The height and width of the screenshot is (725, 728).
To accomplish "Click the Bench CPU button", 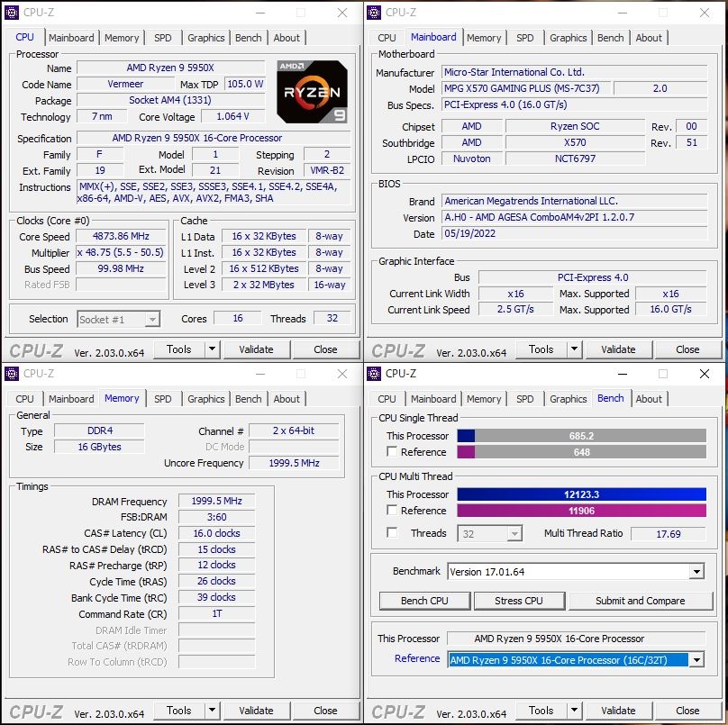I will pyautogui.click(x=424, y=601).
